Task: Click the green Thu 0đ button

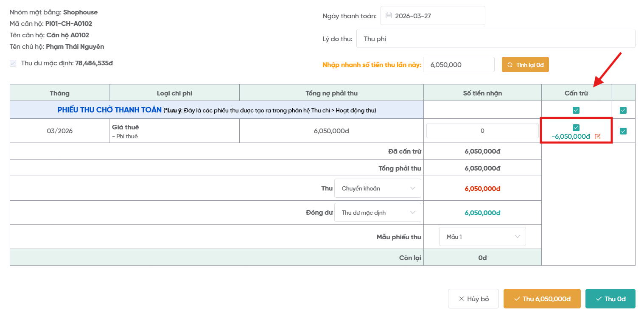Action: pyautogui.click(x=610, y=299)
